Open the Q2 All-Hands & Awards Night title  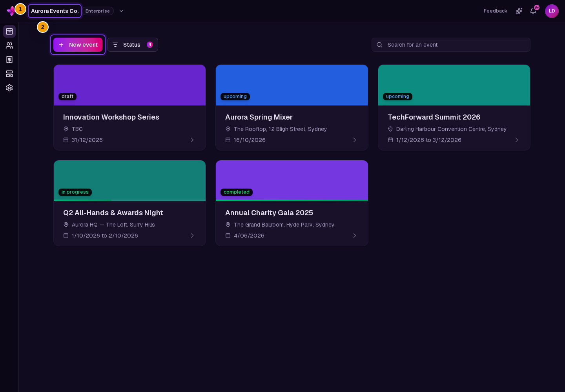click(x=113, y=213)
